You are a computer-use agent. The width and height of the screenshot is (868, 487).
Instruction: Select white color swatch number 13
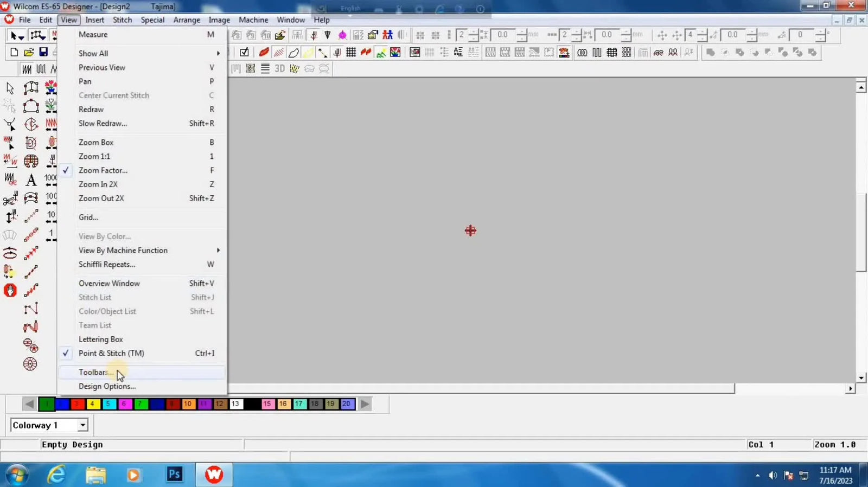click(235, 403)
